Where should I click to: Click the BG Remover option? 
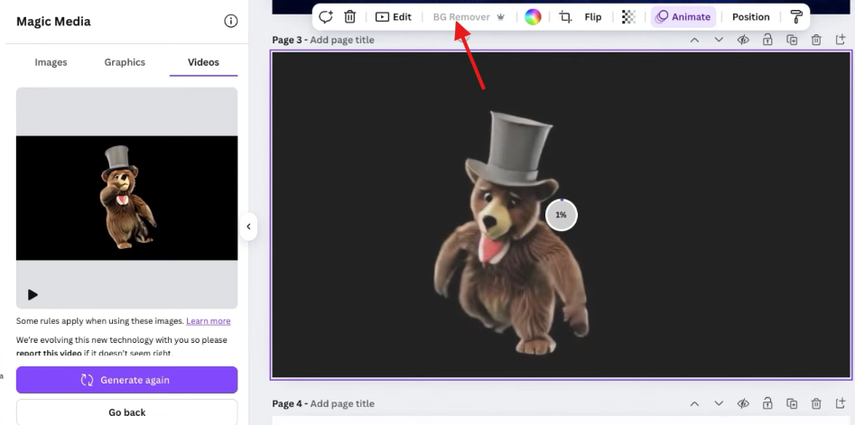462,17
